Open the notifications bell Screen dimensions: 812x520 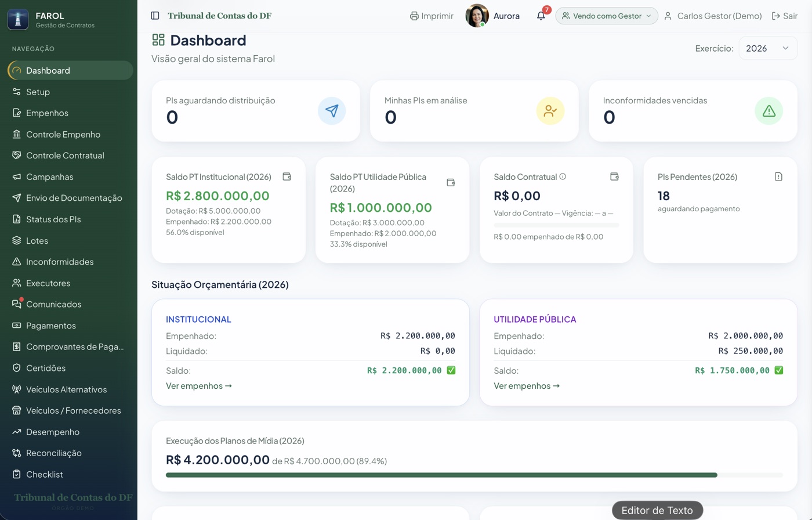click(x=541, y=16)
